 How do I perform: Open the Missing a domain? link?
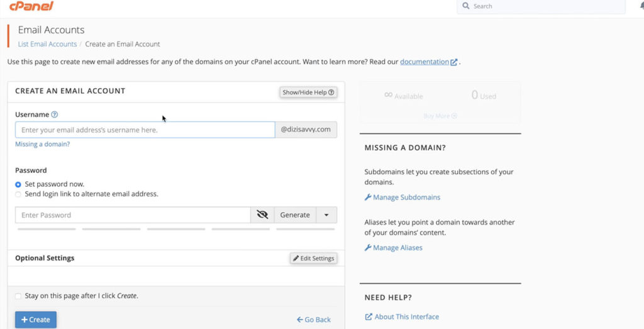[42, 144]
